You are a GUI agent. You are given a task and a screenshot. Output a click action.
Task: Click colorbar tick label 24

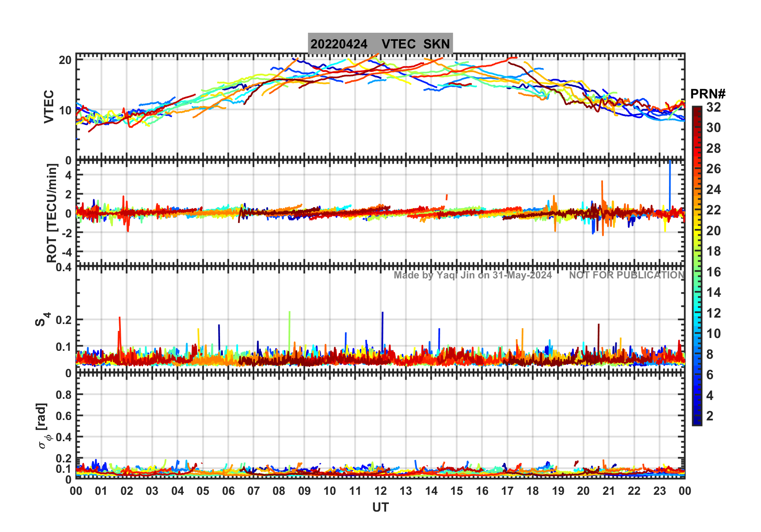click(713, 190)
